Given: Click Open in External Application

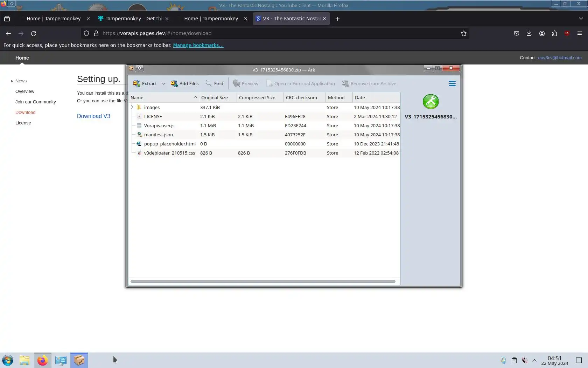Looking at the screenshot, I should [x=301, y=83].
